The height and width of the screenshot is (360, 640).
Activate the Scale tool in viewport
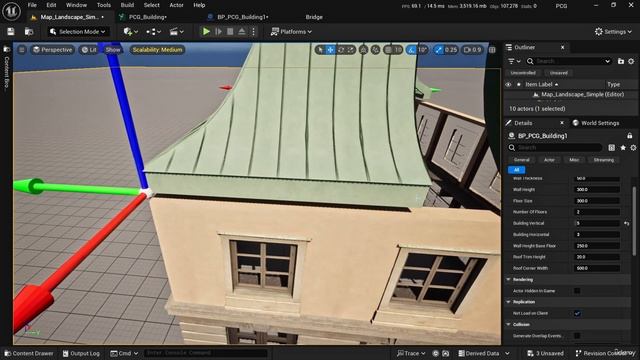[351, 50]
